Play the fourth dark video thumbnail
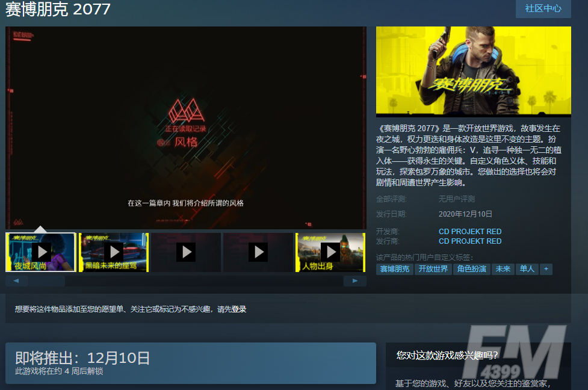Viewport: 588px width, 390px height. coord(258,252)
